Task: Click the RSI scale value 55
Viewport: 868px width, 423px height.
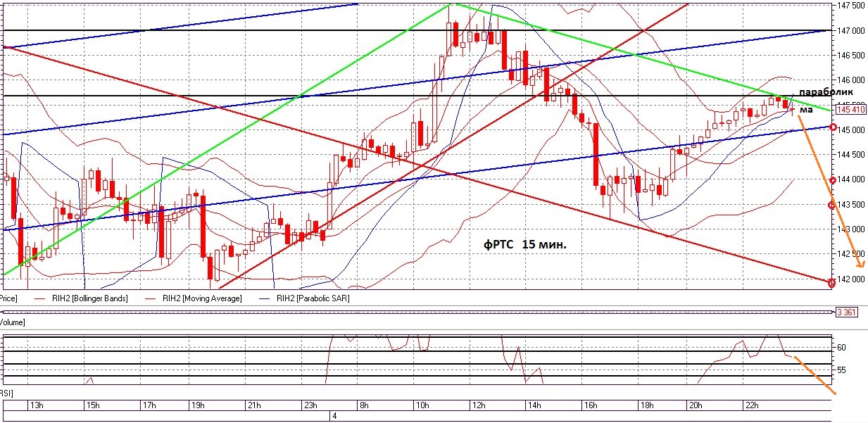Action: 841,370
